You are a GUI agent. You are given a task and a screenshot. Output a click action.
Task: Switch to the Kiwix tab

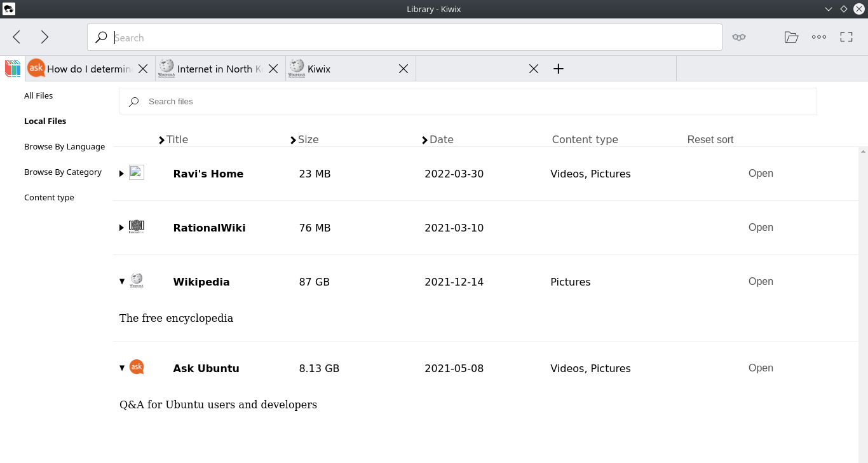tap(351, 69)
